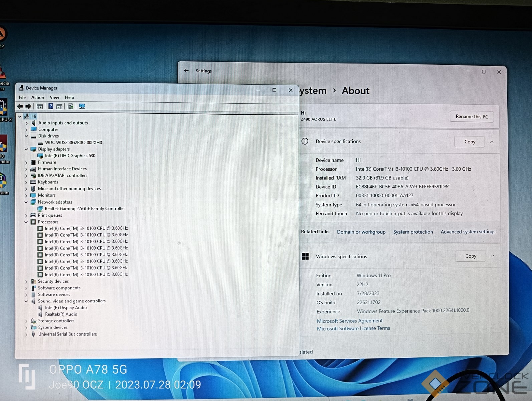This screenshot has height=401, width=532.
Task: Select the Intel(R) UHD Graphics 630 device
Action: tap(70, 156)
